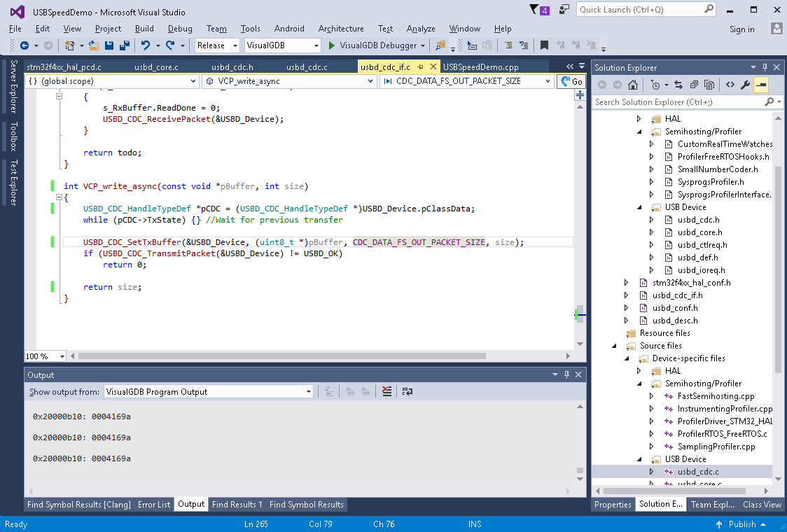The width and height of the screenshot is (787, 532).
Task: Click the Navigate Backward arrow in toolbar
Action: pyautogui.click(x=24, y=45)
